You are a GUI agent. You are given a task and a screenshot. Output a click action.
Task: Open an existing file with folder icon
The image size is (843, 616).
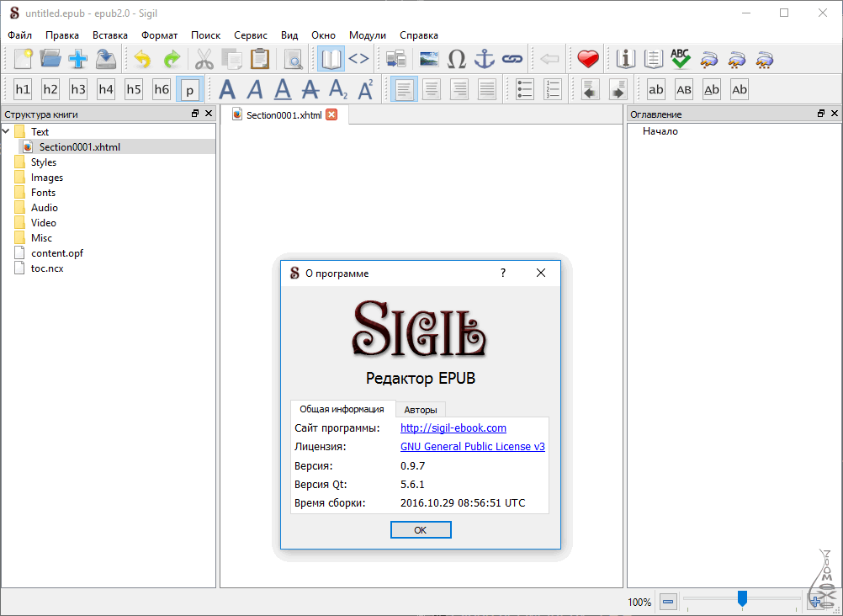point(50,59)
